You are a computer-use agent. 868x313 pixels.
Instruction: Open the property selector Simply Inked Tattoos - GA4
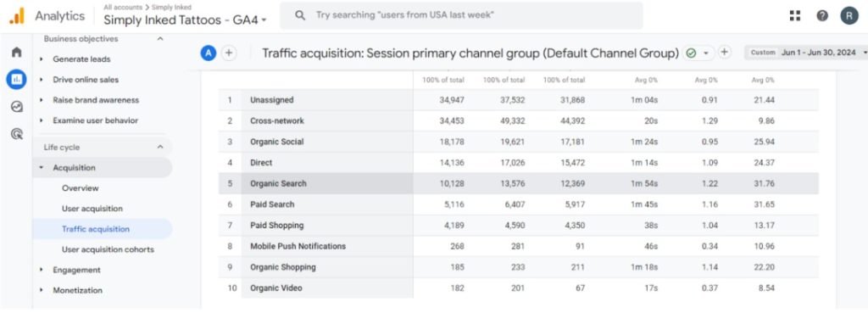click(x=185, y=20)
